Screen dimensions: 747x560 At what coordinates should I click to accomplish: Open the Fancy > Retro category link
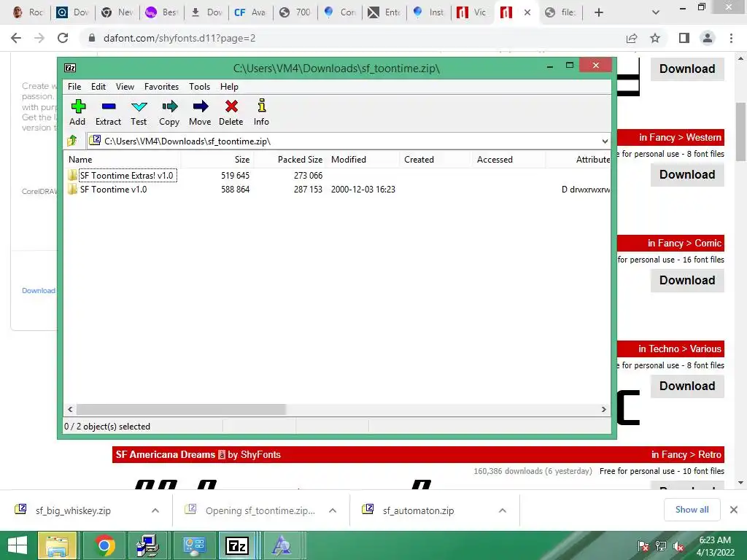686,455
